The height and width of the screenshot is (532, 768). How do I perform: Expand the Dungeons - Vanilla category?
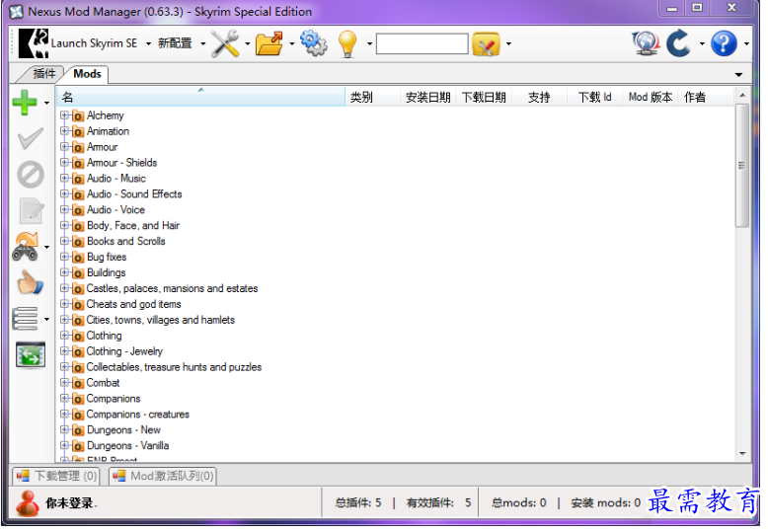pos(64,445)
